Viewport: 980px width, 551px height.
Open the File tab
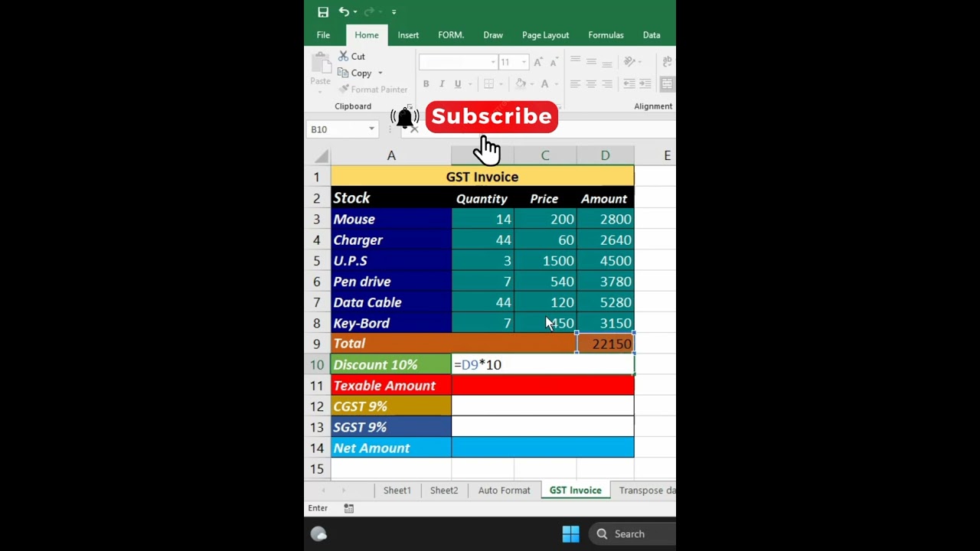coord(323,35)
